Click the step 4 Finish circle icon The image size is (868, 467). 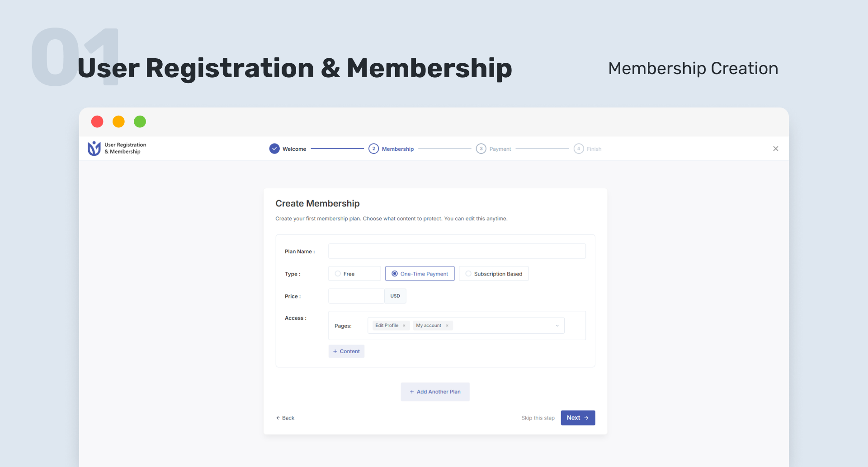point(579,149)
